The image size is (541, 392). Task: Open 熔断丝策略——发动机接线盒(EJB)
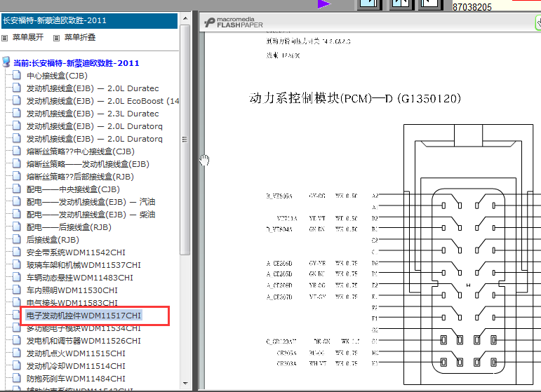88,164
